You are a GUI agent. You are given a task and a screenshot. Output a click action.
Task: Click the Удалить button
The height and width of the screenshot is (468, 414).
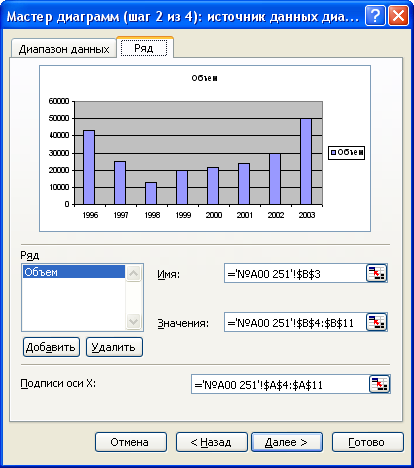tap(114, 347)
